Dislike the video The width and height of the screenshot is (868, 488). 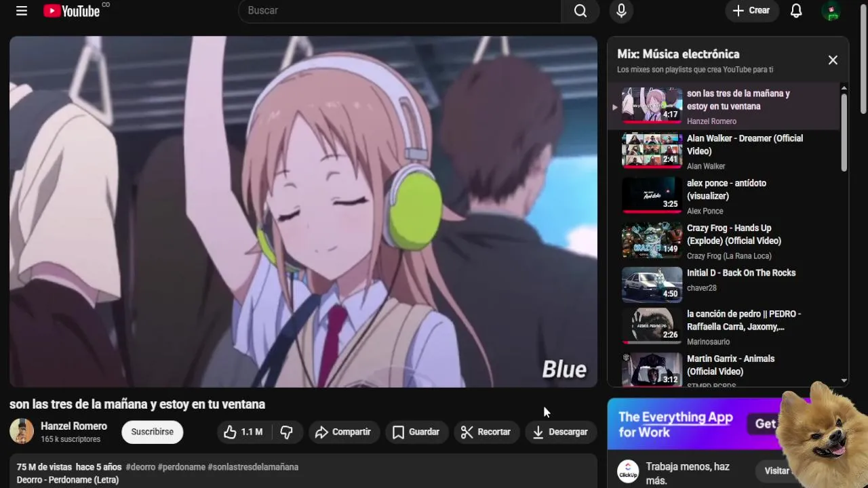287,432
